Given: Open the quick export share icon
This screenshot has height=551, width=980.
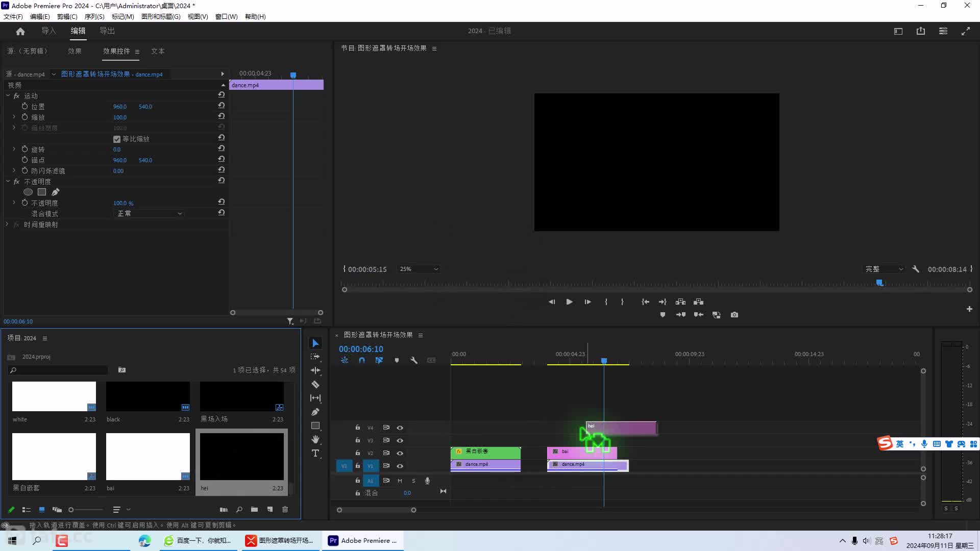Looking at the screenshot, I should point(921,31).
